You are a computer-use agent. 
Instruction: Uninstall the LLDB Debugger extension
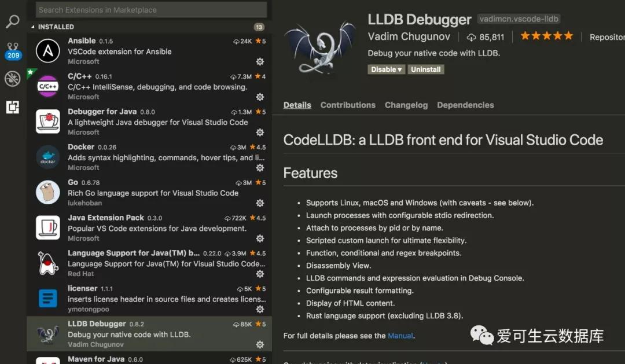click(x=426, y=69)
